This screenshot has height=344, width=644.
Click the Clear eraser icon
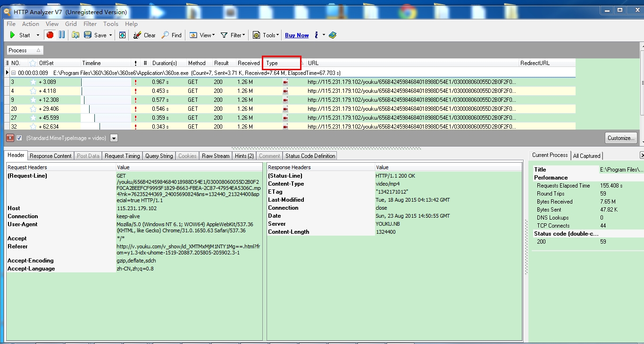137,35
